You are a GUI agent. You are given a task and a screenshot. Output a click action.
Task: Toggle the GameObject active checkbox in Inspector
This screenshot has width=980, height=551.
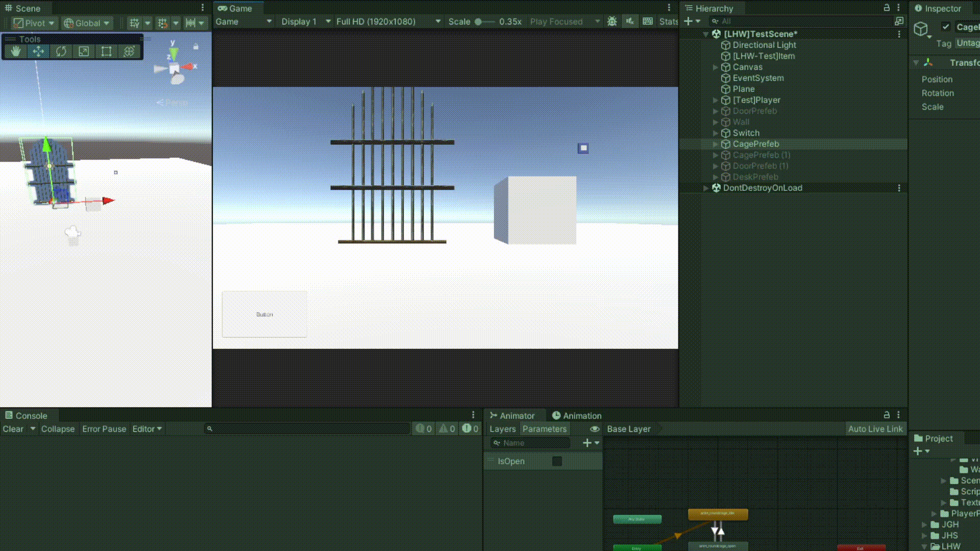click(946, 27)
